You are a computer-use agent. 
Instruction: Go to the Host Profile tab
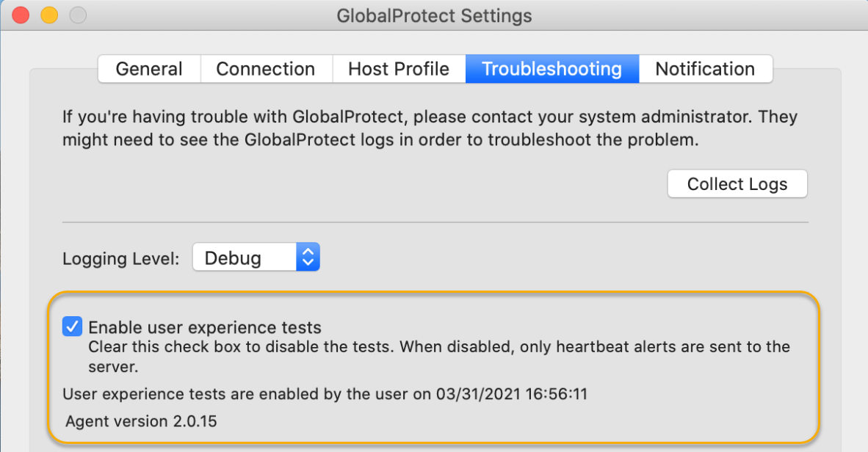coord(398,69)
